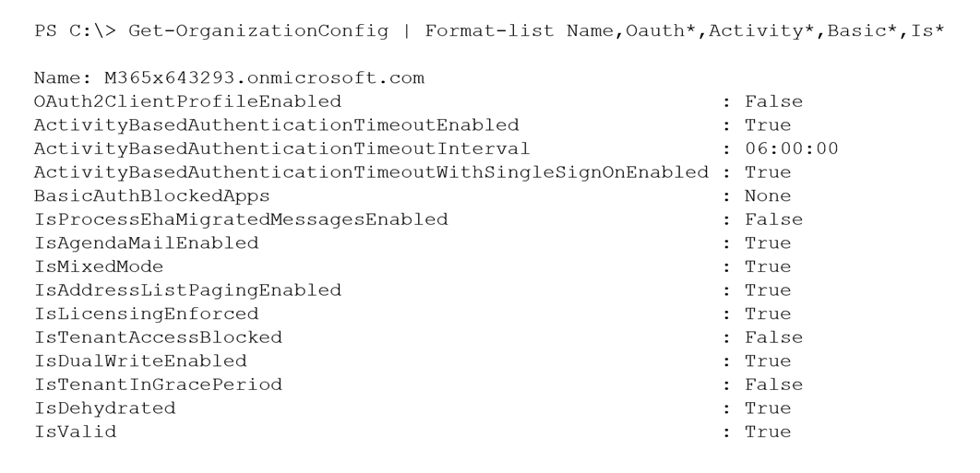Click ActivityBasedAuthenticationTimeoutWithSingleSignOnEnabled property

tap(371, 172)
